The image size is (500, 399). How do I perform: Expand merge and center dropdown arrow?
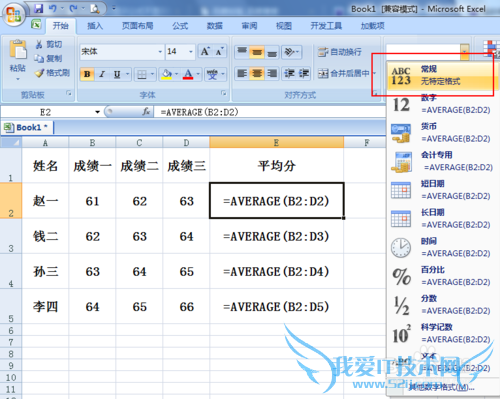[374, 73]
